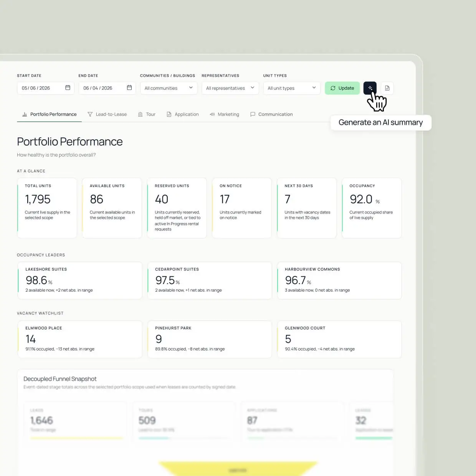
Task: Click the document icon beside Application
Action: point(169,114)
